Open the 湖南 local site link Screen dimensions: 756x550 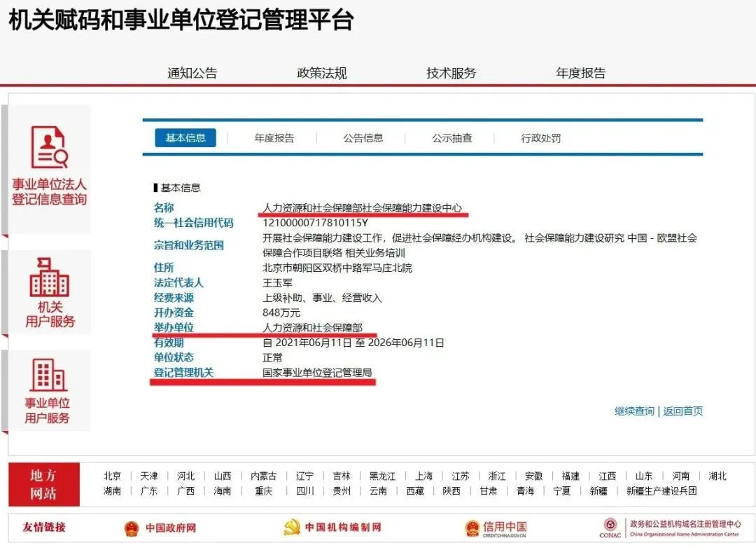coord(112,491)
